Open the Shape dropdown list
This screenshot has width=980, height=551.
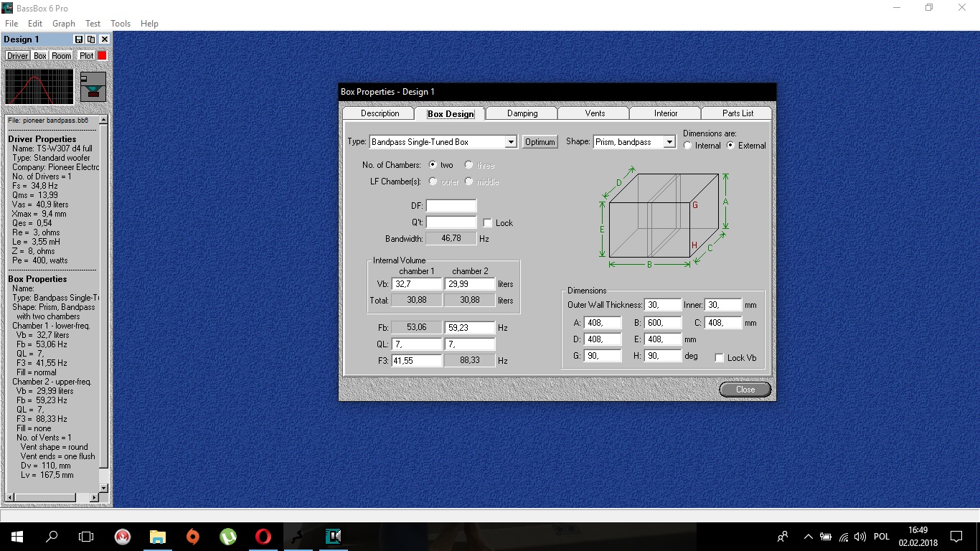tap(669, 142)
